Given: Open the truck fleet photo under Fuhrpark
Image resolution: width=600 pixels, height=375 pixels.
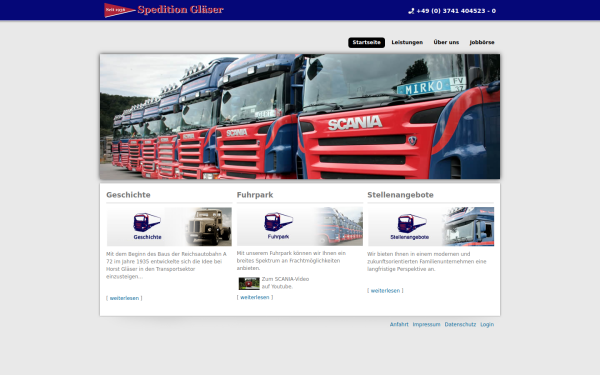Looking at the screenshot, I should pyautogui.click(x=339, y=226).
